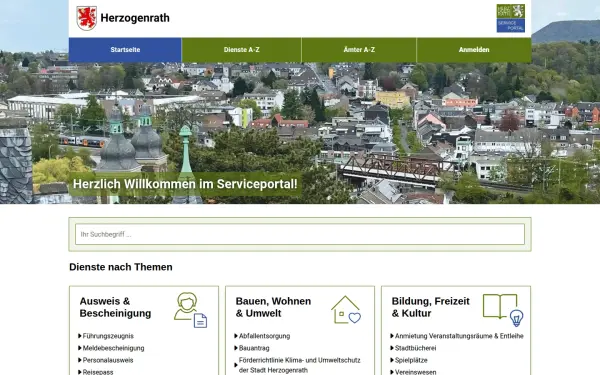Click the 'Dienste nach Themen' heading
The height and width of the screenshot is (375, 600).
click(121, 267)
